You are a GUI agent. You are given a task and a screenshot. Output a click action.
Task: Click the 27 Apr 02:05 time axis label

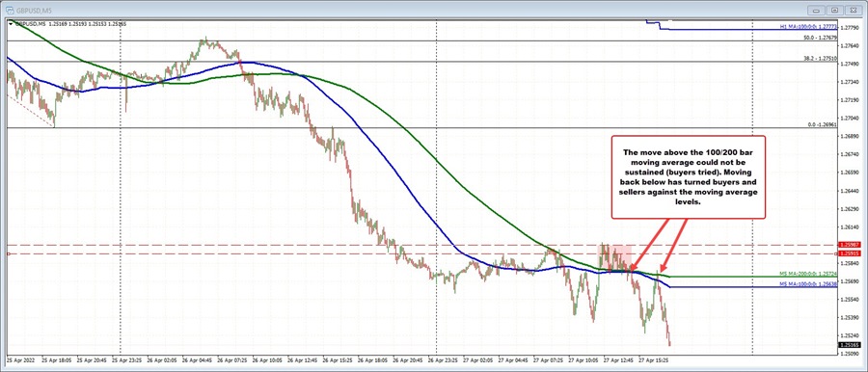pyautogui.click(x=479, y=359)
